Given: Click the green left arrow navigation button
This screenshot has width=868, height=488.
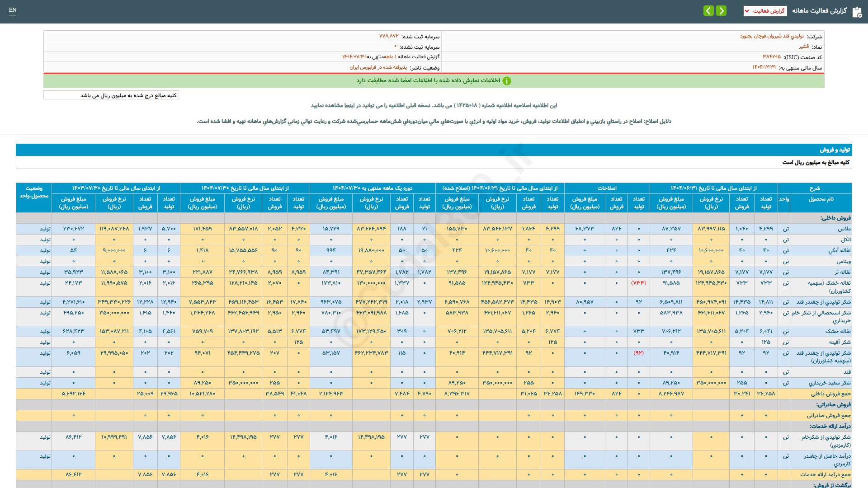Looking at the screenshot, I should coord(708,10).
